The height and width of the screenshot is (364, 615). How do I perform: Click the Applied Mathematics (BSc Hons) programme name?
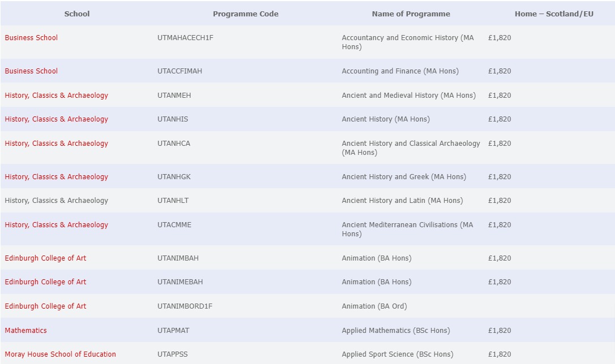pos(395,331)
